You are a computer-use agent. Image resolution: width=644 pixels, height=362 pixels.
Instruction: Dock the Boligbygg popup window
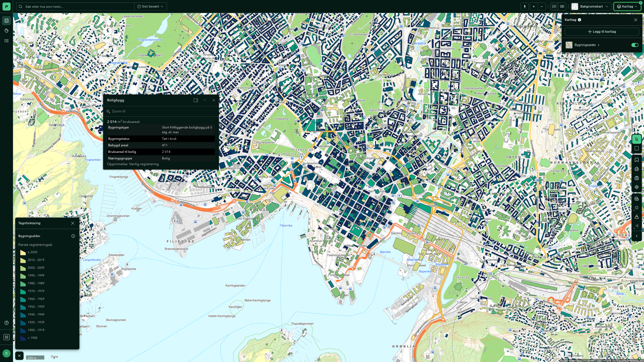pyautogui.click(x=196, y=100)
